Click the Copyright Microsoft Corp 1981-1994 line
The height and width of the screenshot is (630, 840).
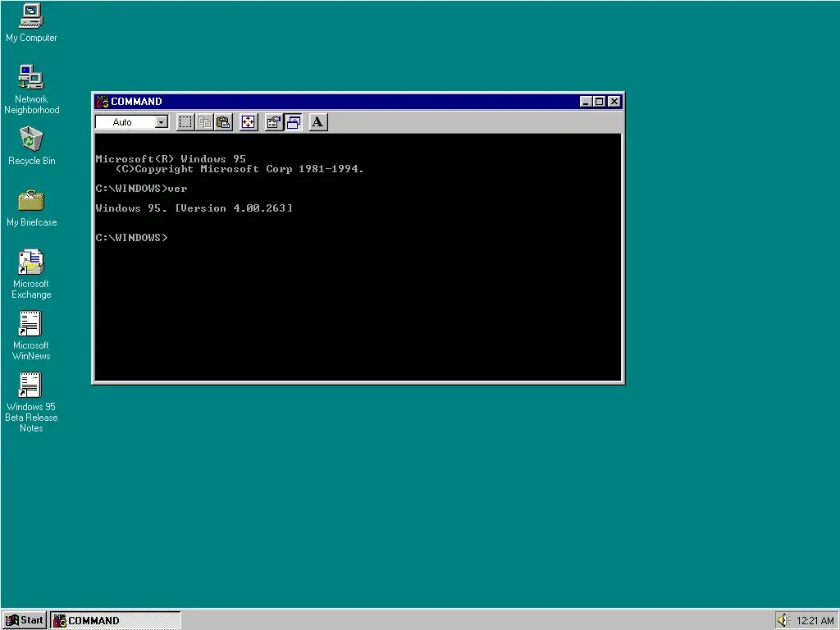coord(240,169)
